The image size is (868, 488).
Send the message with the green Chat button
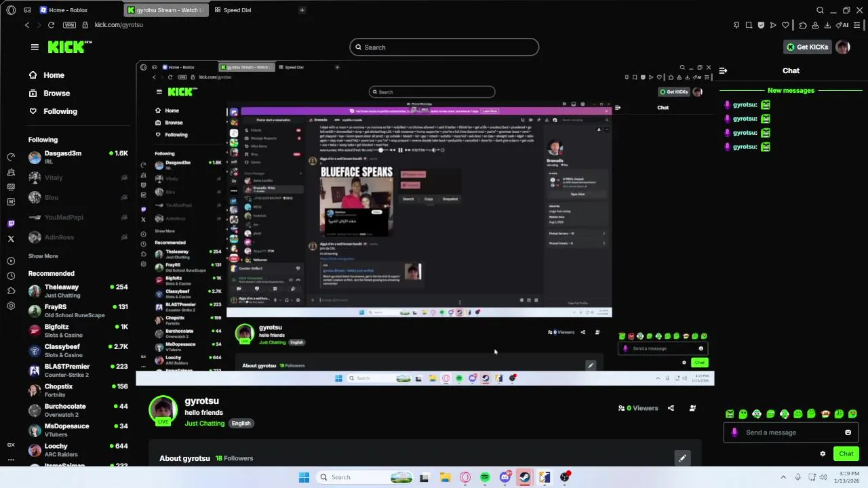pyautogui.click(x=846, y=454)
